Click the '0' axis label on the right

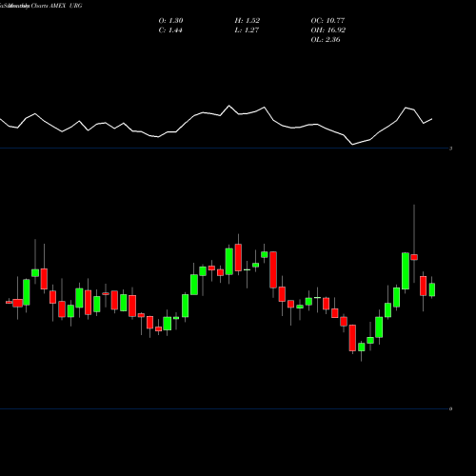[x=450, y=409]
